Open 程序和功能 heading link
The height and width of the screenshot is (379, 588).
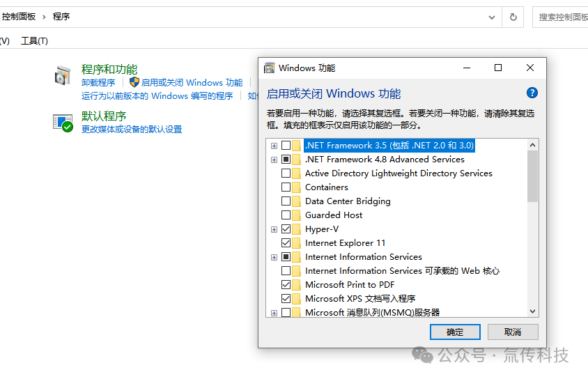pos(109,70)
